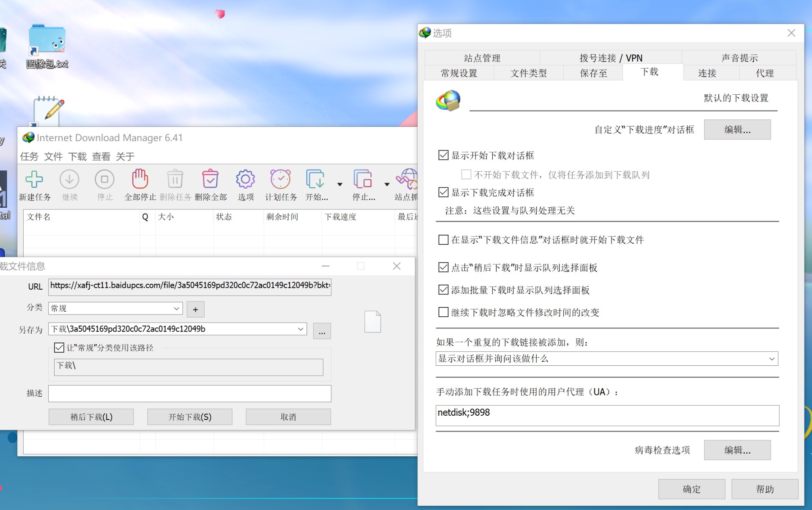Minimize the download file info dialog

click(325, 266)
